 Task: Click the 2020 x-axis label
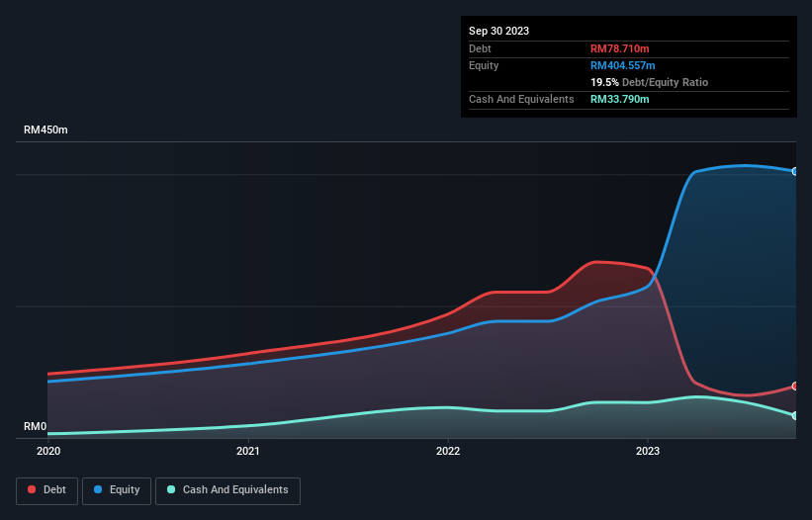48,451
